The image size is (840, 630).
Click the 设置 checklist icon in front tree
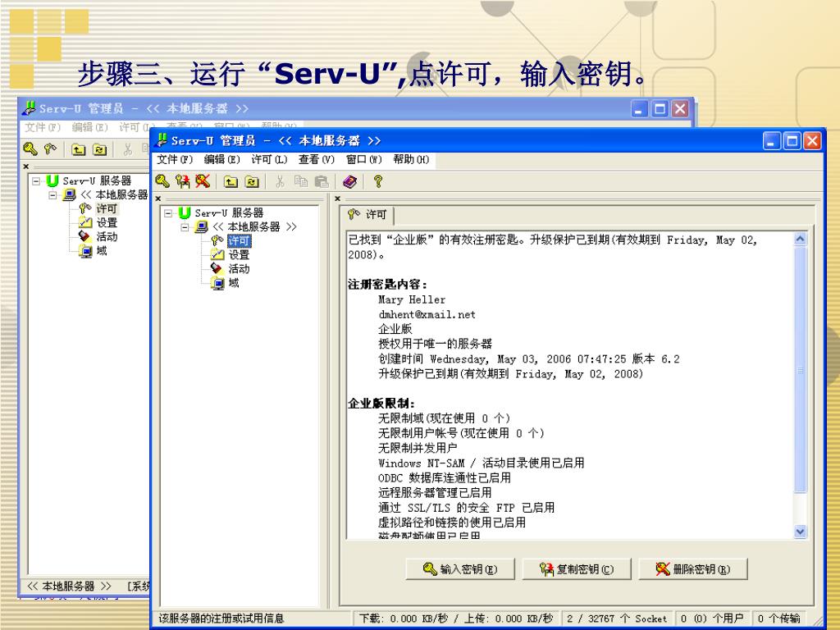pyautogui.click(x=217, y=255)
